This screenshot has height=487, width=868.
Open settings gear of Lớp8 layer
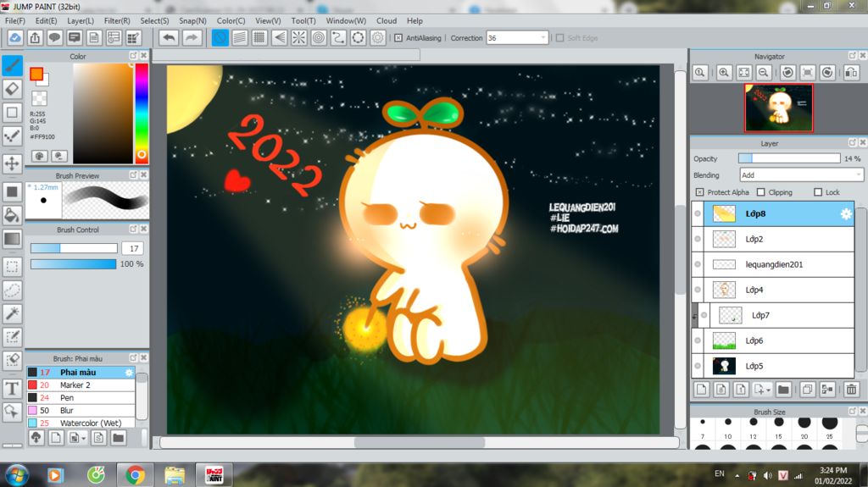(x=846, y=214)
